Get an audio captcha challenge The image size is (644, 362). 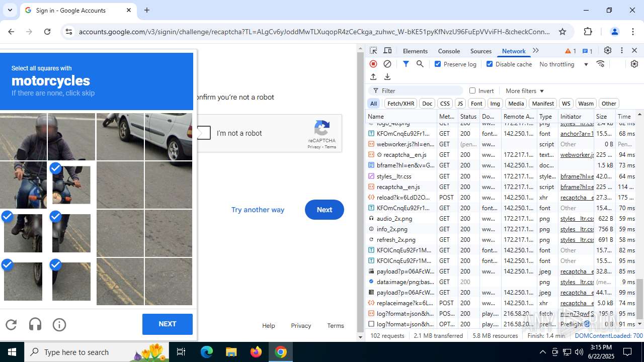pos(35,325)
